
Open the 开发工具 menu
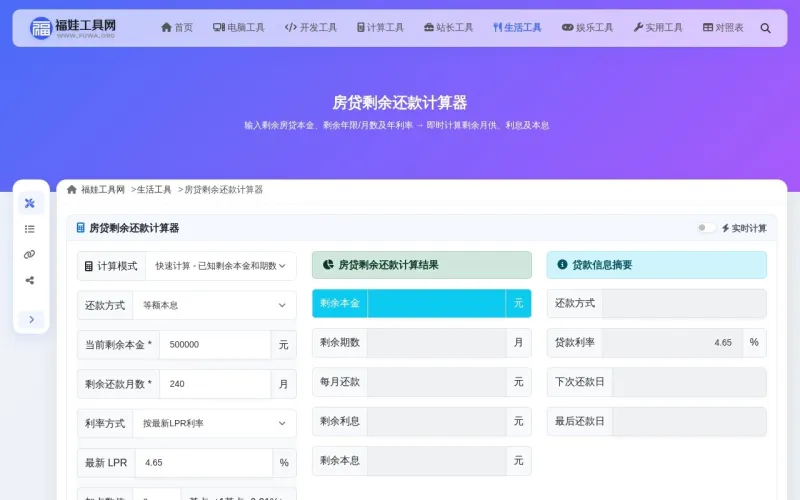[x=311, y=28]
